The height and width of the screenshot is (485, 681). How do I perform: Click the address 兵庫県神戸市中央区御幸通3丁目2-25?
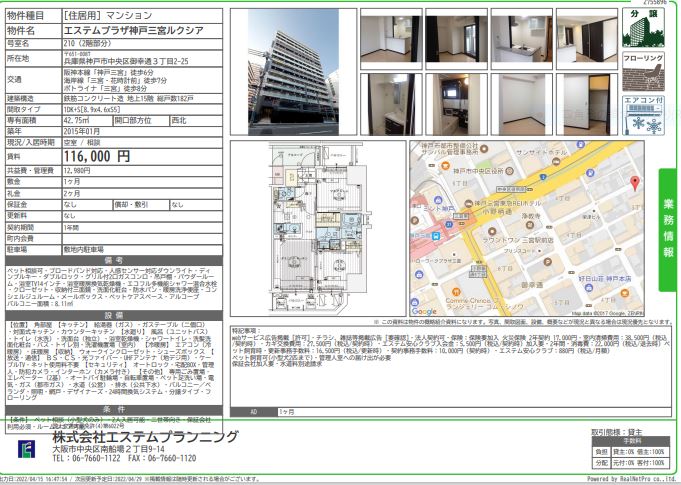coord(126,62)
